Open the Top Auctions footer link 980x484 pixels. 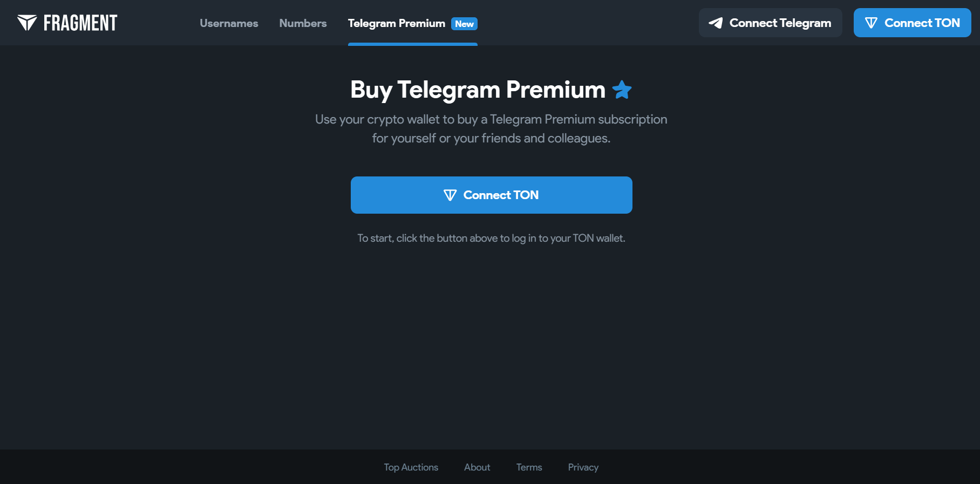pos(411,467)
